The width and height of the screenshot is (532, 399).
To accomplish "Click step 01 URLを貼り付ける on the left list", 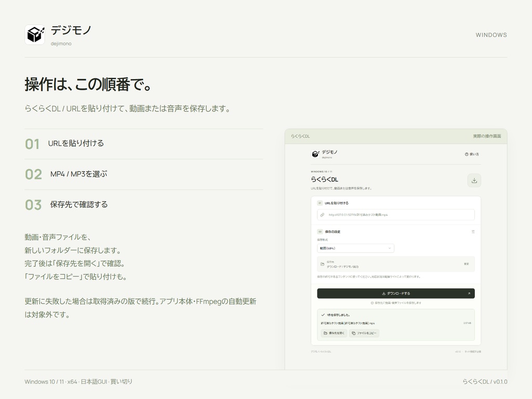I will point(143,143).
